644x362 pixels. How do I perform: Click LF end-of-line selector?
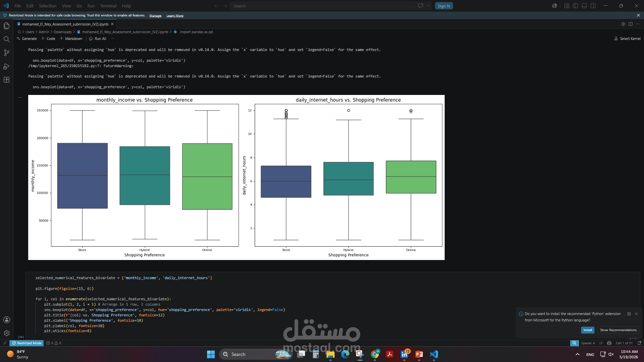click(x=601, y=343)
